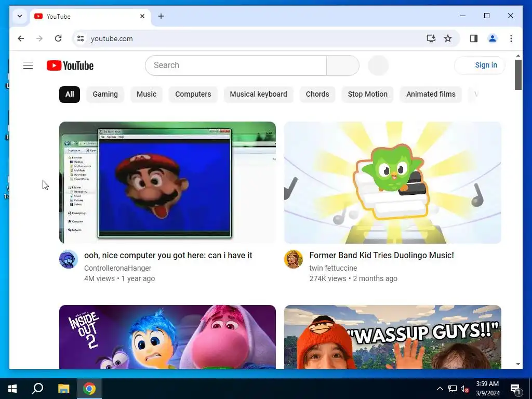Bookmark this page with the star icon
Viewport: 532px width, 399px height.
(448, 38)
